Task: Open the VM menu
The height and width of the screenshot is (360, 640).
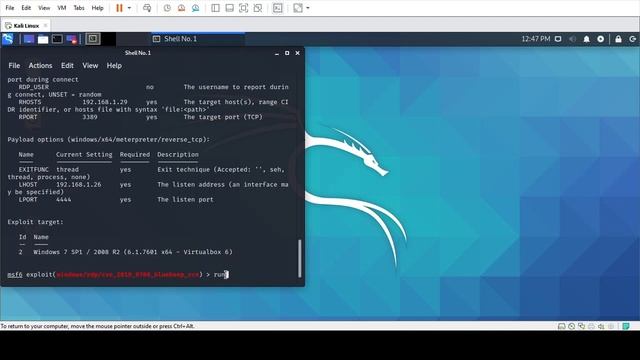Action: point(62,8)
